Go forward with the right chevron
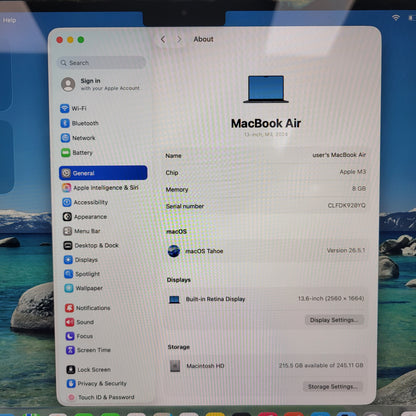The width and height of the screenshot is (416, 416). click(179, 39)
